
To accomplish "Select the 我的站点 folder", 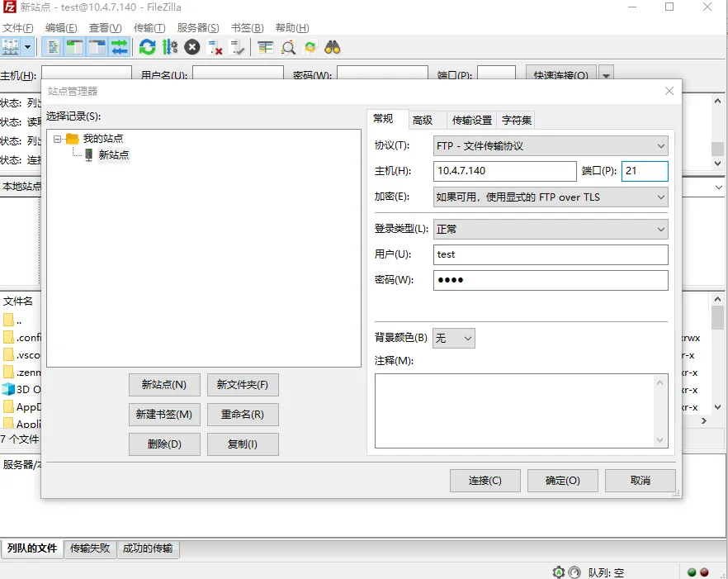I will point(103,139).
